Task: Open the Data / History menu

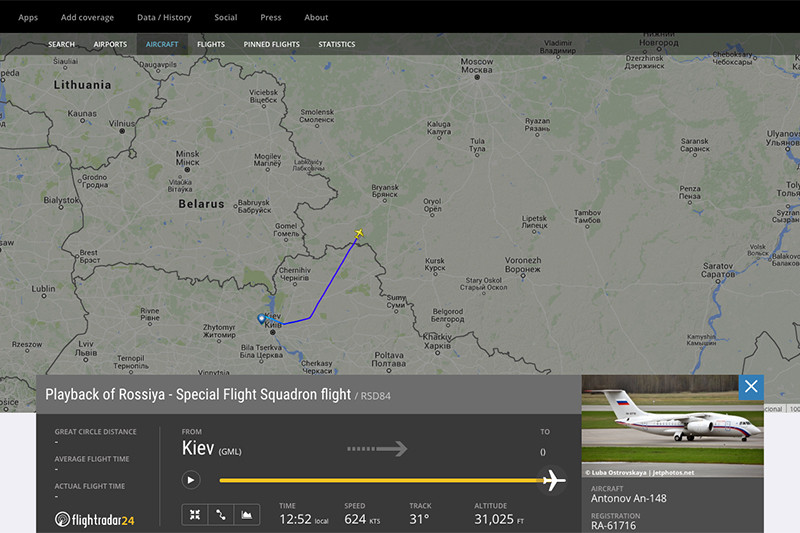Action: [x=164, y=17]
